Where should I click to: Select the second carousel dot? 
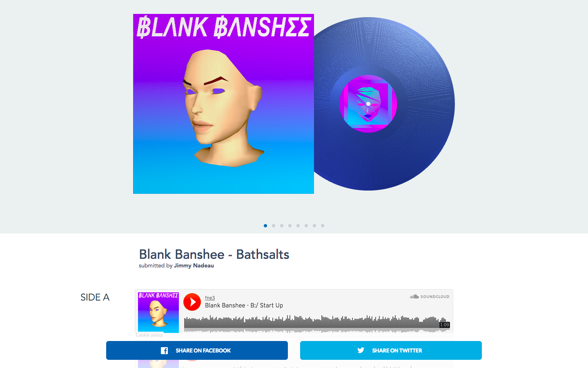[x=274, y=226]
